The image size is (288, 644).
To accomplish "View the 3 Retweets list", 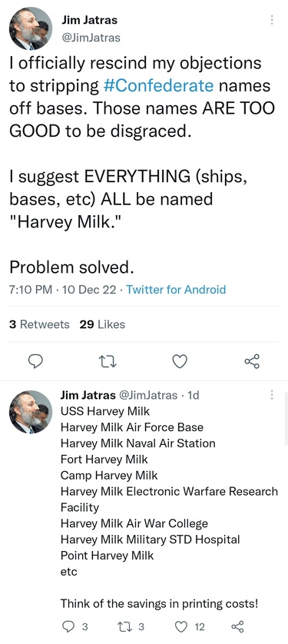I will 39,324.
